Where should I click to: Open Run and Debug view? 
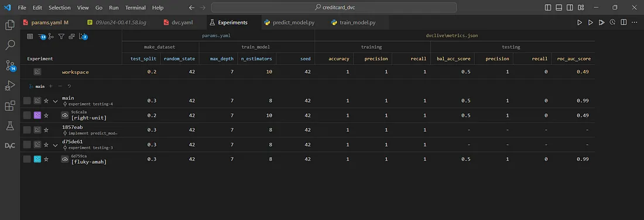click(x=10, y=86)
